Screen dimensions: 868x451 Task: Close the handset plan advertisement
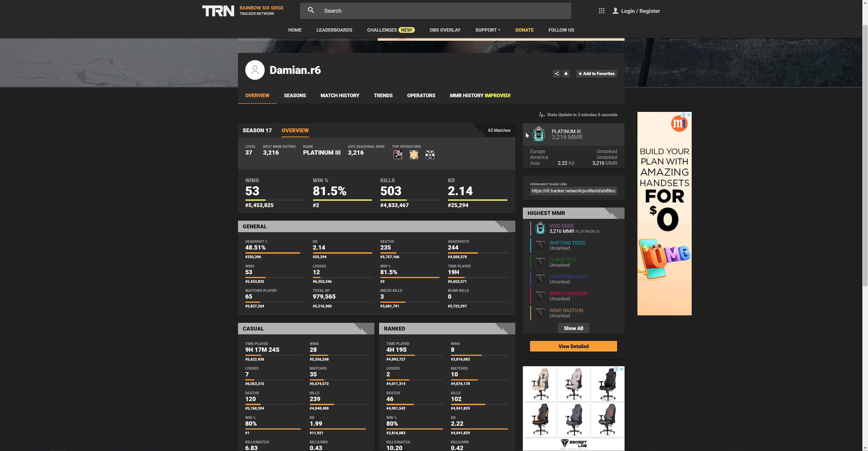click(x=689, y=115)
